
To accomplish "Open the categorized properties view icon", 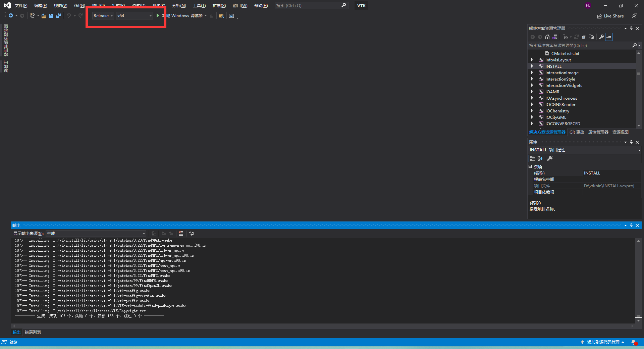I will (532, 158).
